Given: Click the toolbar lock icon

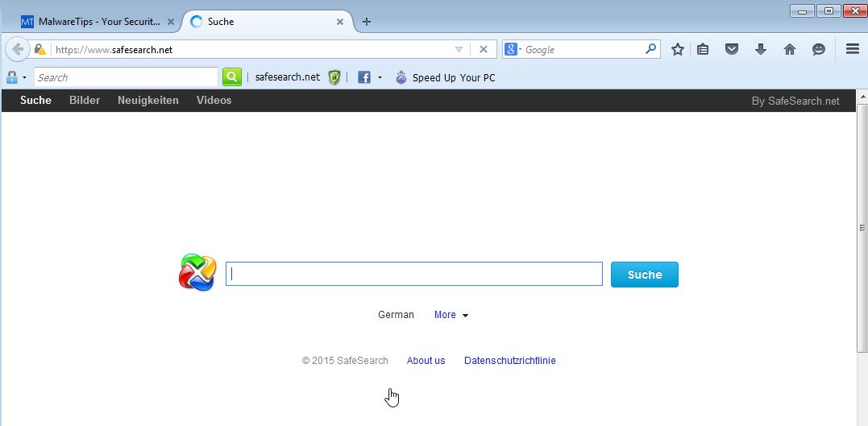Looking at the screenshot, I should (x=11, y=77).
